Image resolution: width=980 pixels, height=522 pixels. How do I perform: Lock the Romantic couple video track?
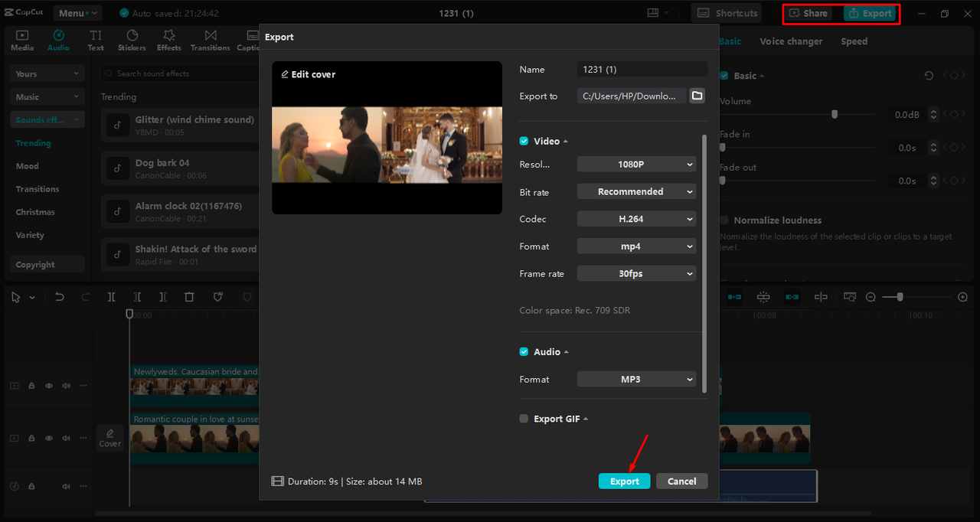[31, 439]
